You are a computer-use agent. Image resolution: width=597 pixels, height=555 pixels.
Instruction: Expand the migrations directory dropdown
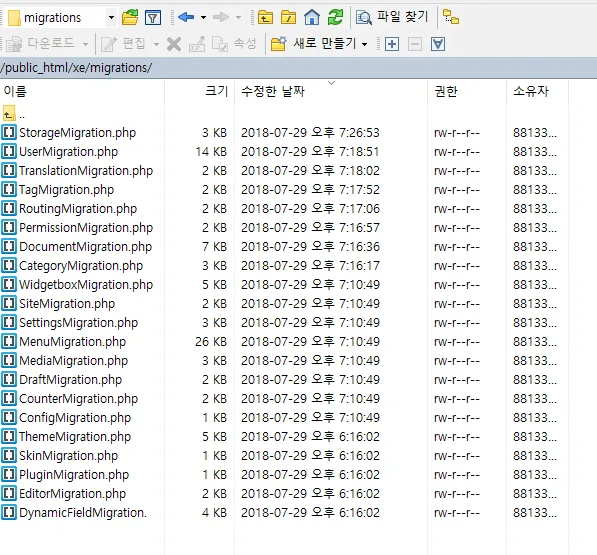pyautogui.click(x=111, y=18)
